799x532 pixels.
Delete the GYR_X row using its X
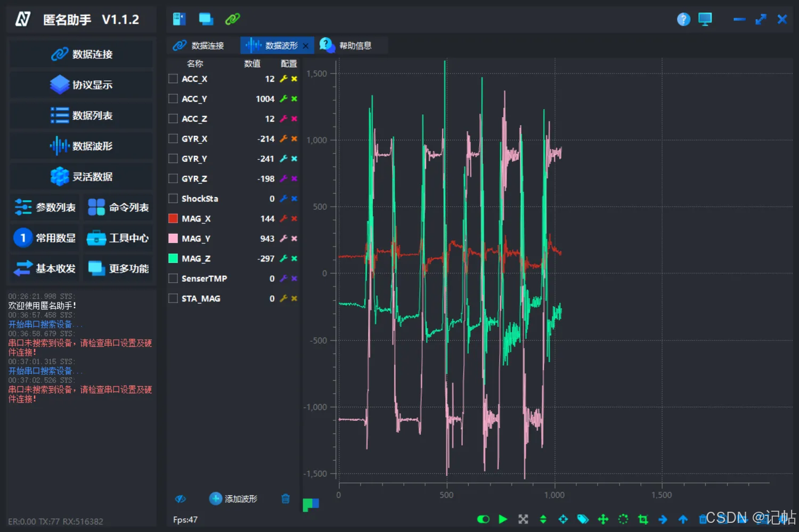pos(294,139)
